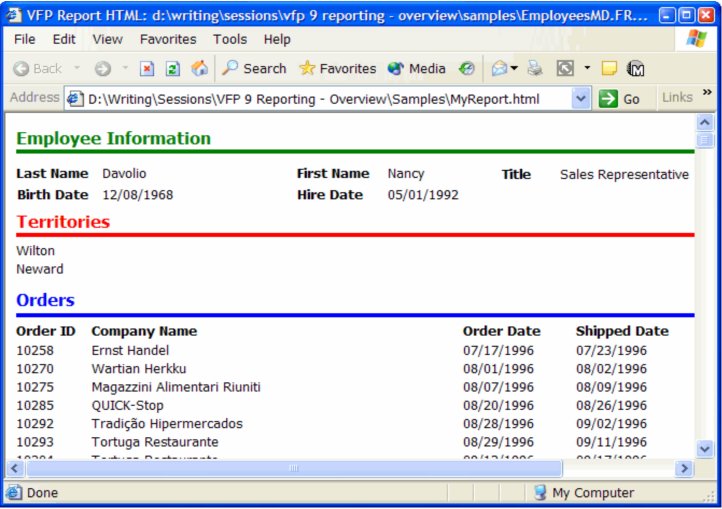722x509 pixels.
Task: Open the Back history dropdown arrow
Action: point(77,68)
